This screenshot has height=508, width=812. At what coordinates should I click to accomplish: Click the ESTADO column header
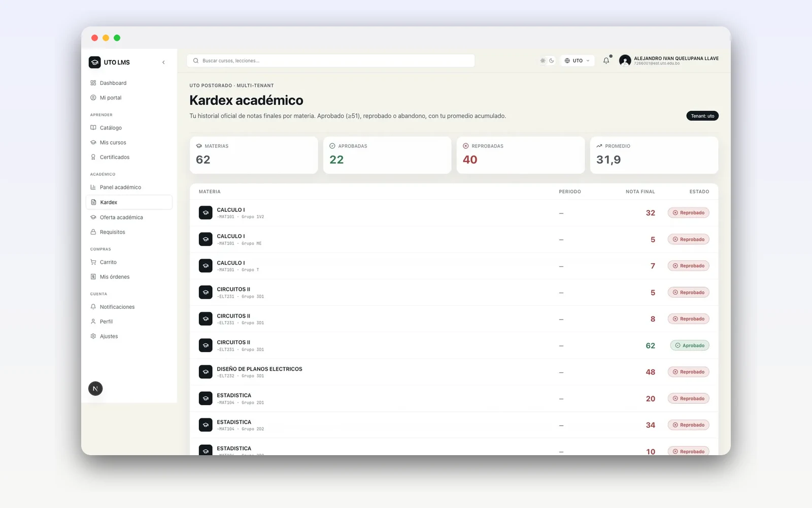coord(699,192)
